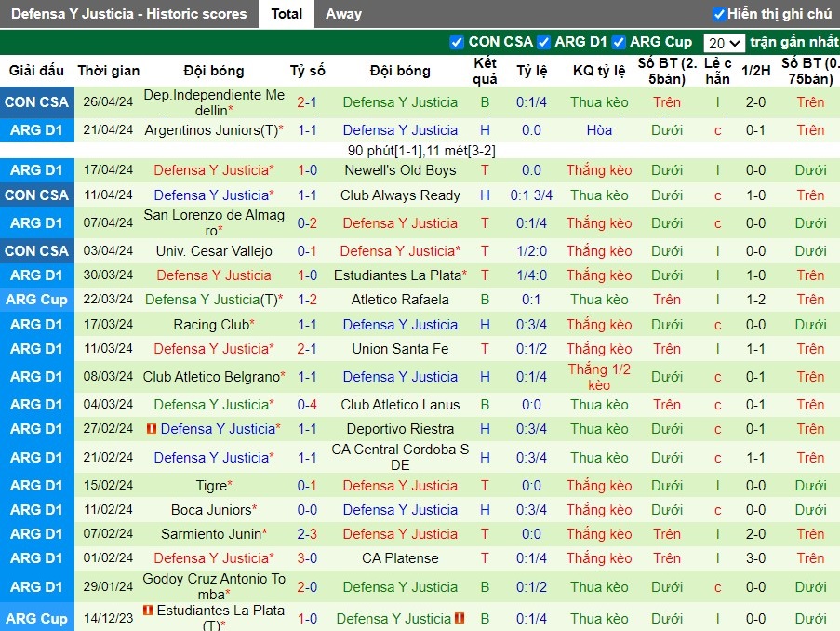Click red card icon beside Defensa Y Justicia 27/02/24
Screen dimensions: 840x631
pyautogui.click(x=152, y=429)
